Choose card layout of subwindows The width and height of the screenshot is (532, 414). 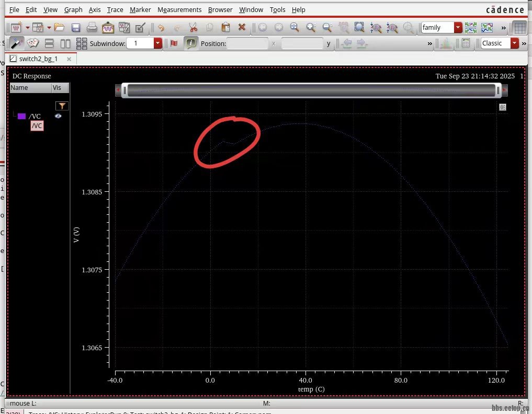(x=33, y=43)
